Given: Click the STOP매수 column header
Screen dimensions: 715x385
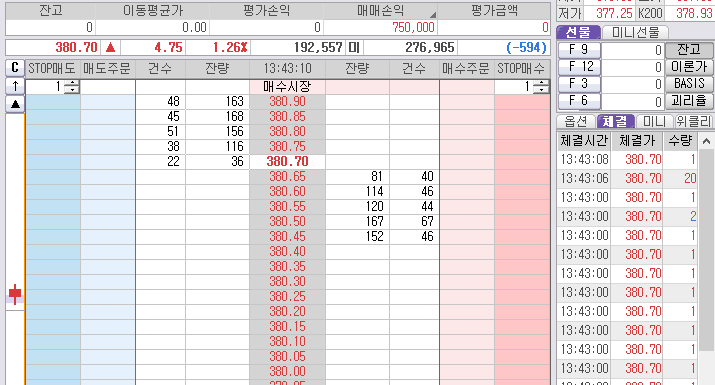Looking at the screenshot, I should coord(521,68).
